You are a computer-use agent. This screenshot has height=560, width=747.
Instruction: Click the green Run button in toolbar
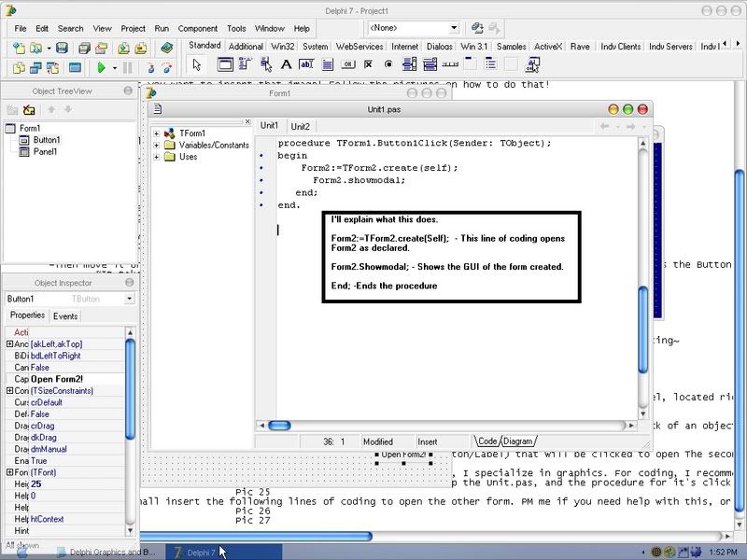pos(101,67)
